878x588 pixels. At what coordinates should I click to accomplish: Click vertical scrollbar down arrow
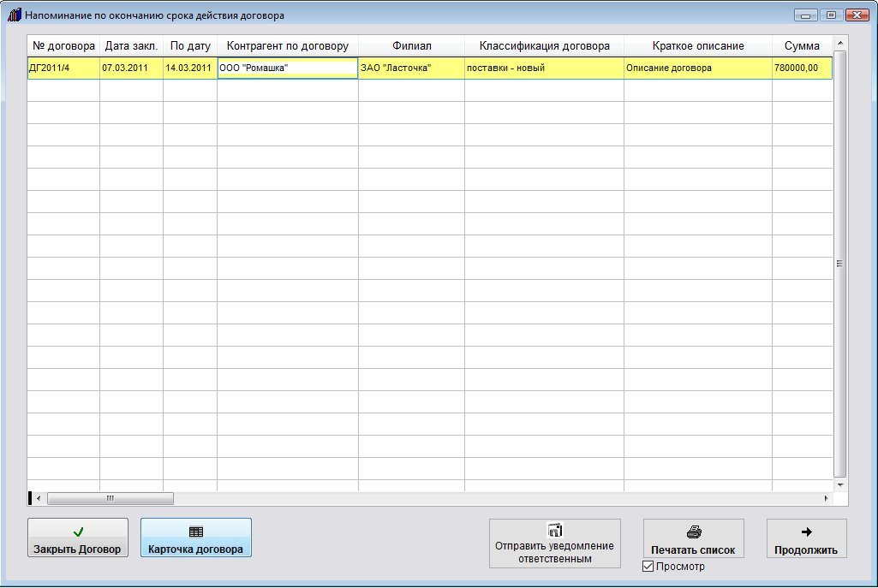click(839, 484)
